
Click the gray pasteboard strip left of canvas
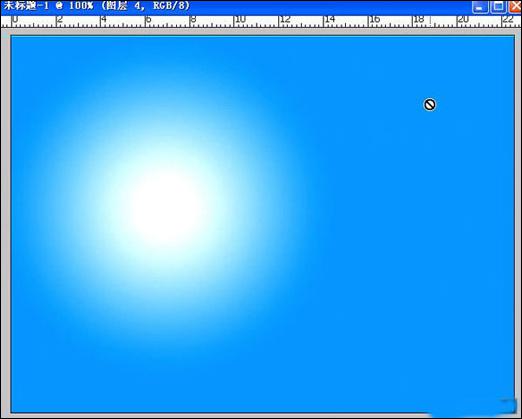click(6, 223)
